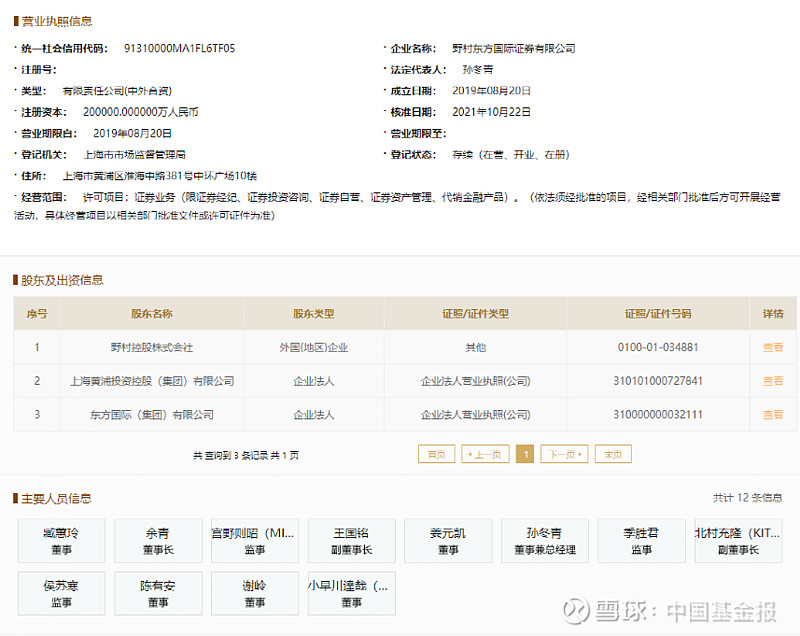The height and width of the screenshot is (636, 800).
Task: Click 企业法人 in the 上海黄浦投资控股 row
Action: (x=314, y=381)
